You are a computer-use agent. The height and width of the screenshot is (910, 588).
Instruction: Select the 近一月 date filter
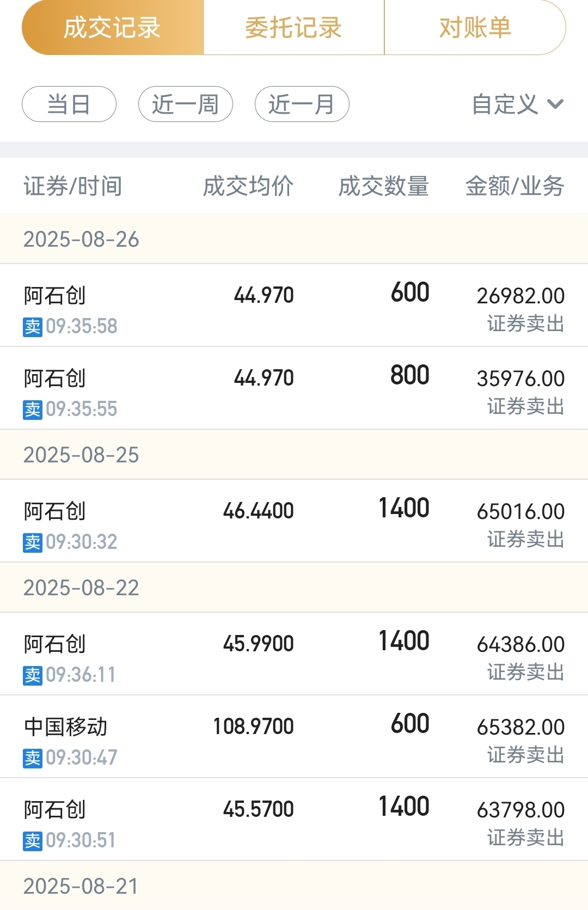click(x=302, y=104)
